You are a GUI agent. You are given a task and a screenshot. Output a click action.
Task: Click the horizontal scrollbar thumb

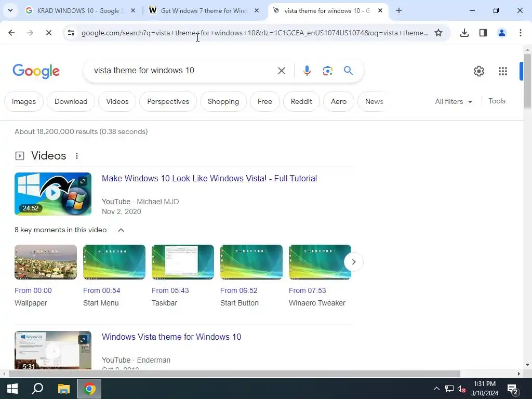pyautogui.click(x=234, y=374)
